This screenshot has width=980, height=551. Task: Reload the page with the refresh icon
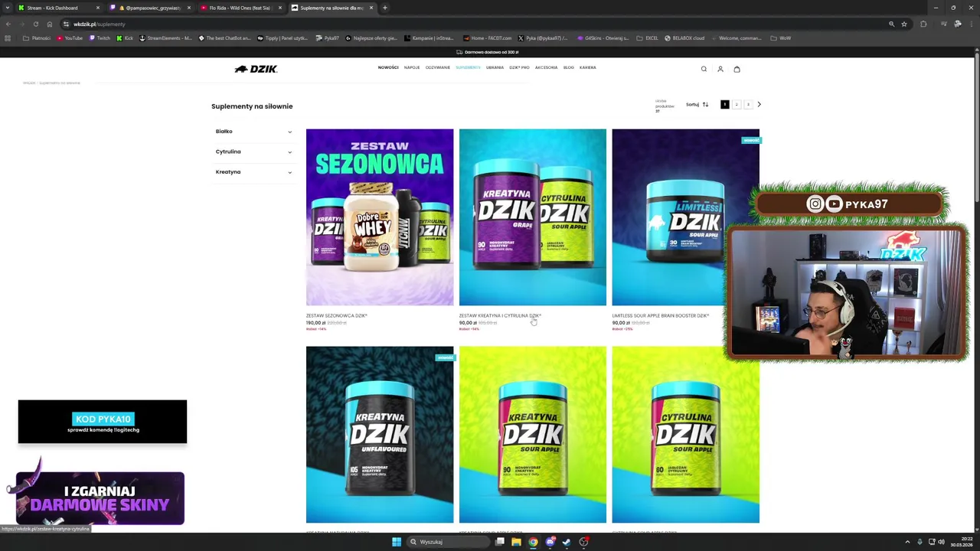[x=35, y=24]
